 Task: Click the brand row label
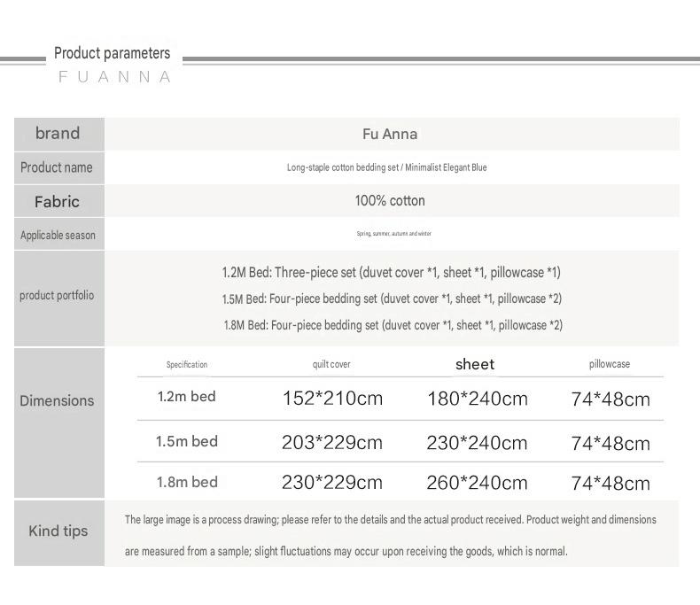tap(59, 134)
